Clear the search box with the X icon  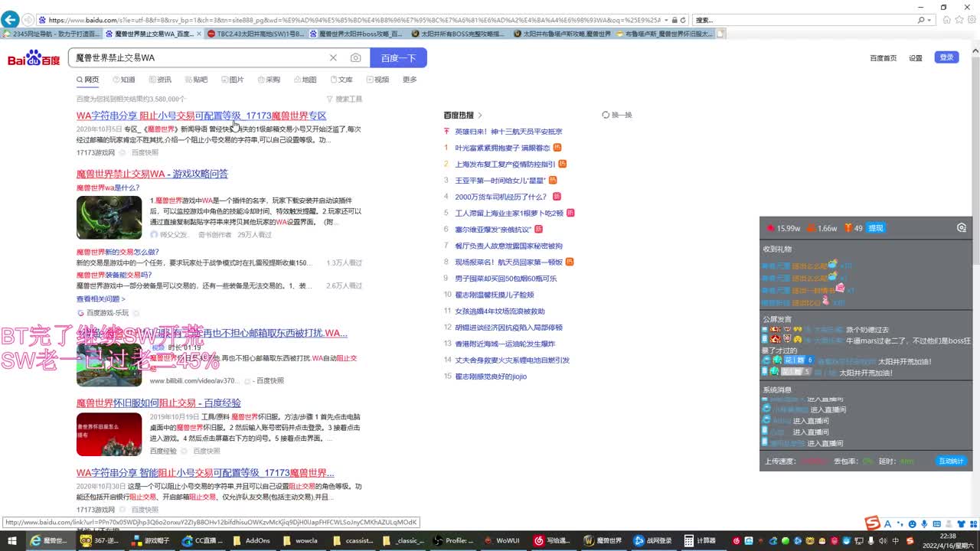333,57
